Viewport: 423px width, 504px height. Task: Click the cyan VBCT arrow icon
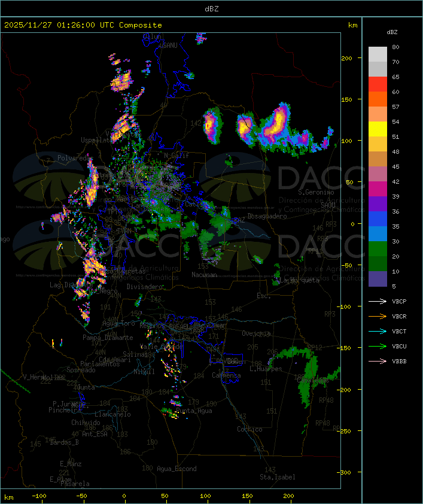(x=378, y=332)
